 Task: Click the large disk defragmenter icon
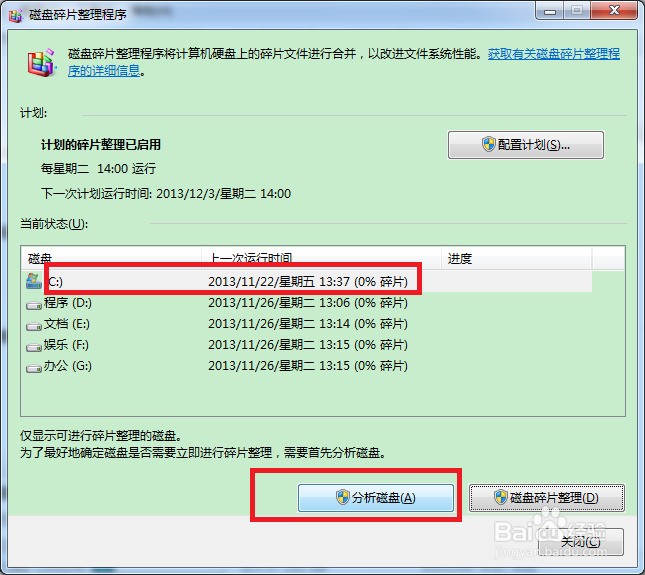(41, 63)
